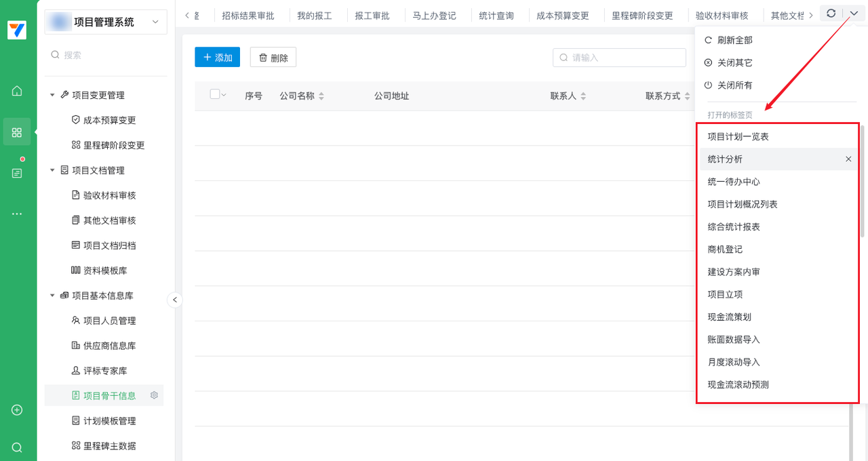Click the blue 添加 button
Viewport: 868px width, 461px height.
pyautogui.click(x=217, y=58)
